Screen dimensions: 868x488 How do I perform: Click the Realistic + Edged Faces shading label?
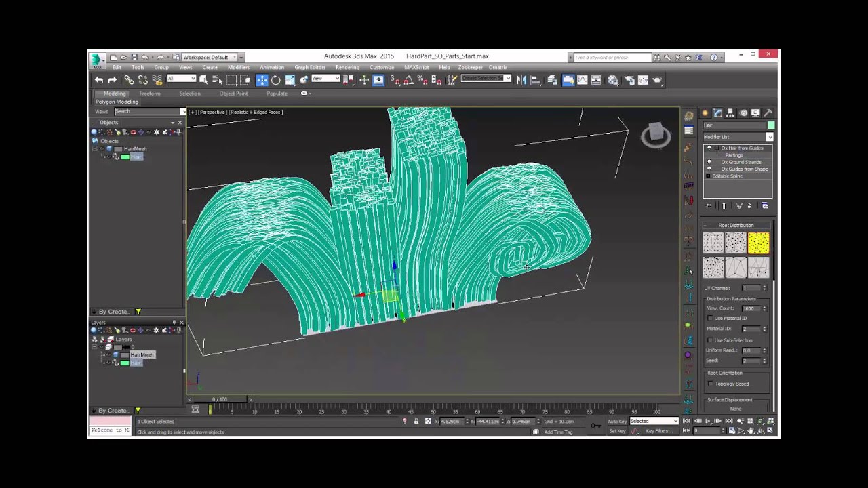(x=256, y=112)
